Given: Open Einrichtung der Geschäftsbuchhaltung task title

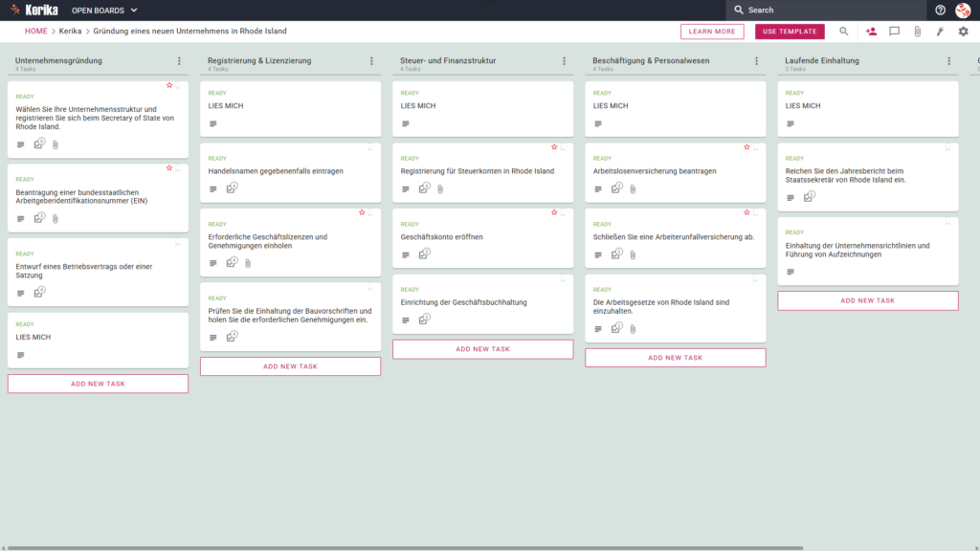Looking at the screenshot, I should tap(464, 302).
